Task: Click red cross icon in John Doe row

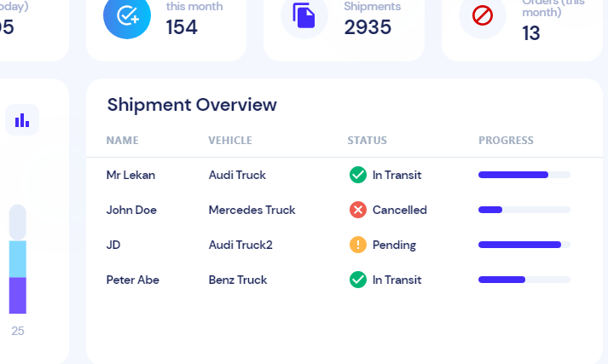Action: point(358,210)
